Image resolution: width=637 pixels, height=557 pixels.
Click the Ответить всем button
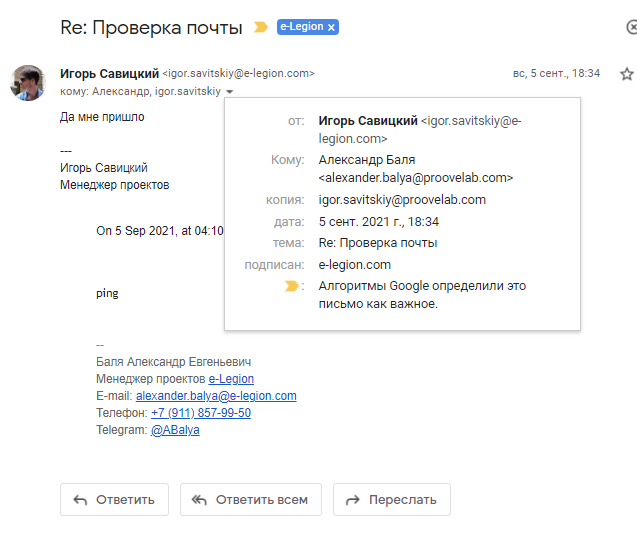pos(251,499)
